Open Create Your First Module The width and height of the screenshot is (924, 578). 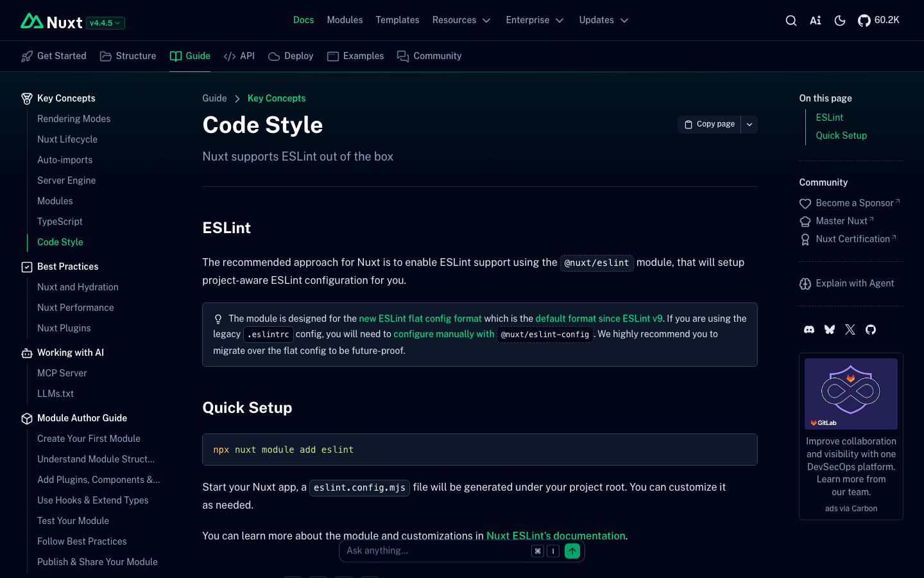(x=89, y=439)
